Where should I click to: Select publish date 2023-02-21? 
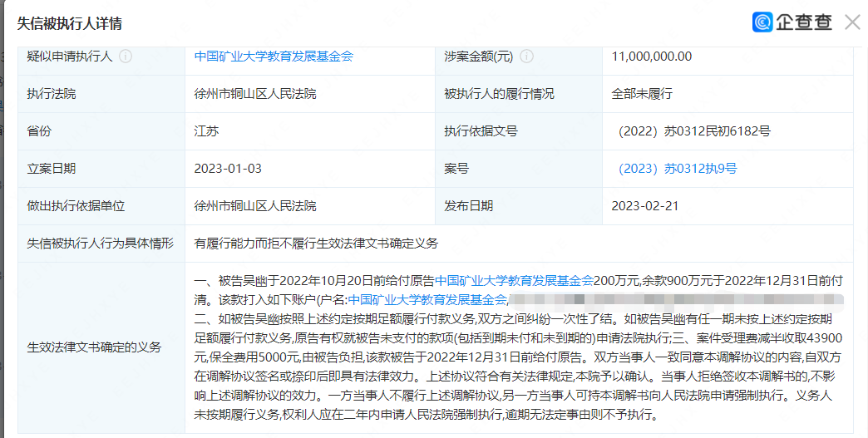tap(645, 206)
